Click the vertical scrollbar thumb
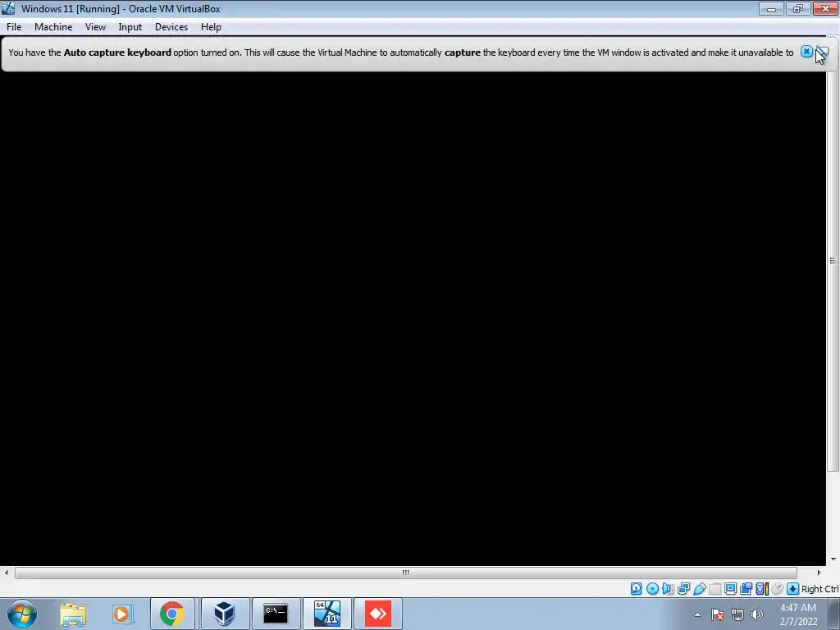Screen dimensions: 840x630 [833, 261]
